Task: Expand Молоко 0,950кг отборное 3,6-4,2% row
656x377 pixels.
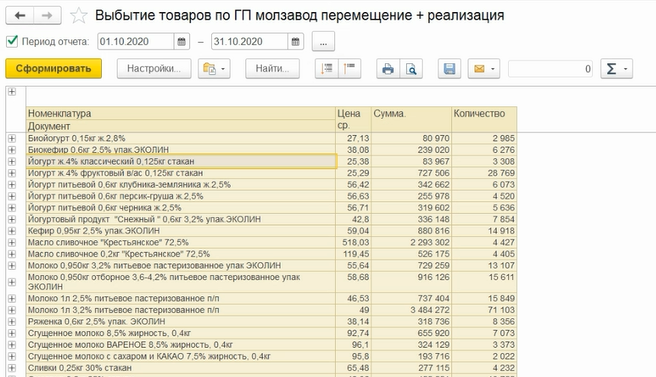Action: tap(12, 282)
